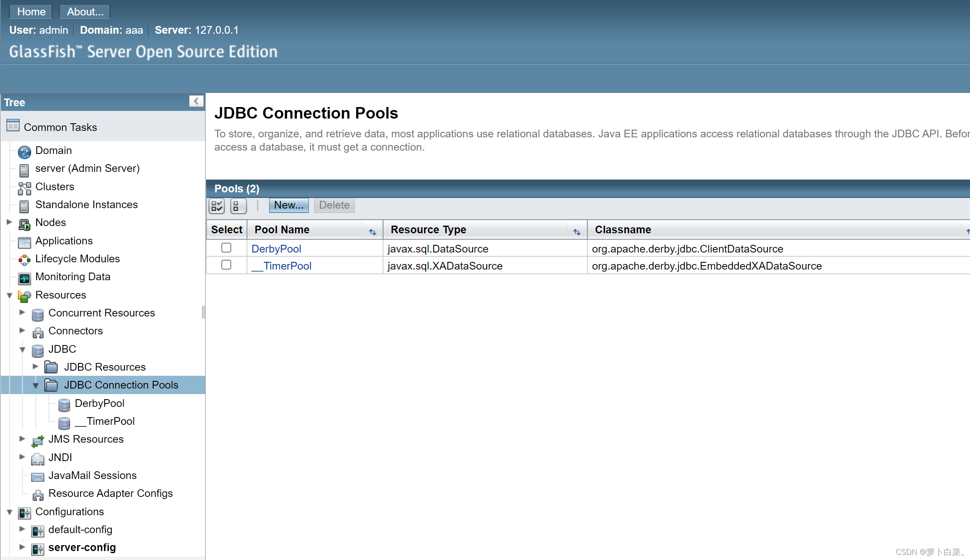
Task: Click the DerbyPool tree node icon
Action: pos(64,405)
